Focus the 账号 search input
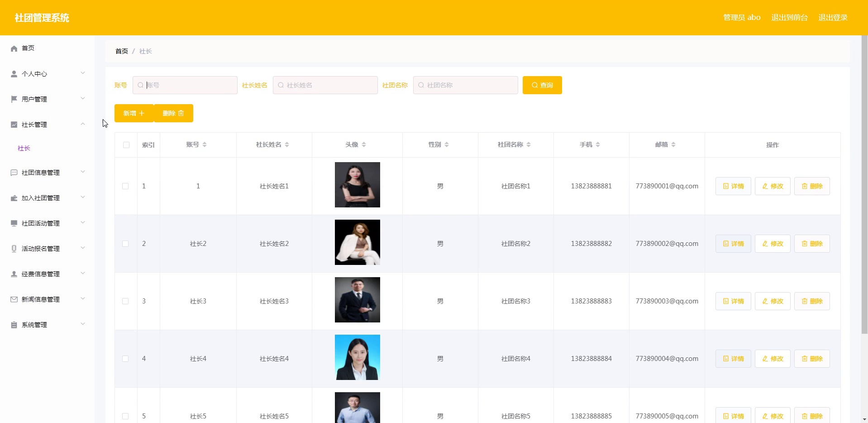868x423 pixels. [185, 85]
